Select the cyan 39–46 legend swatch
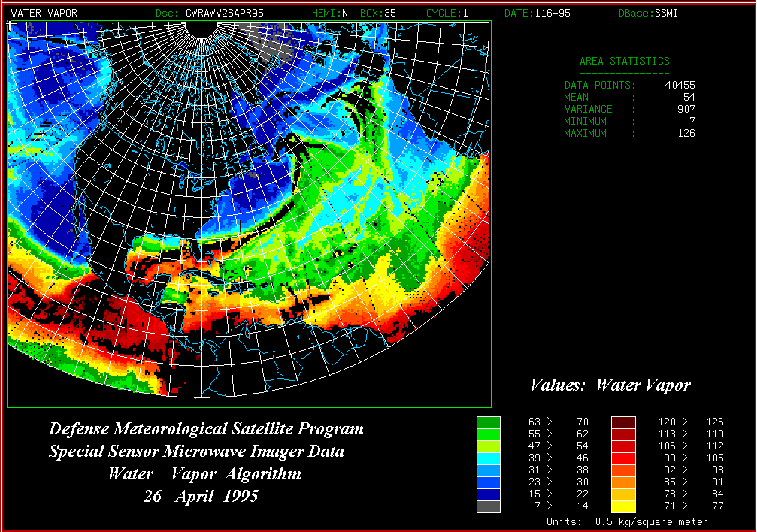The width and height of the screenshot is (757, 532). (489, 458)
